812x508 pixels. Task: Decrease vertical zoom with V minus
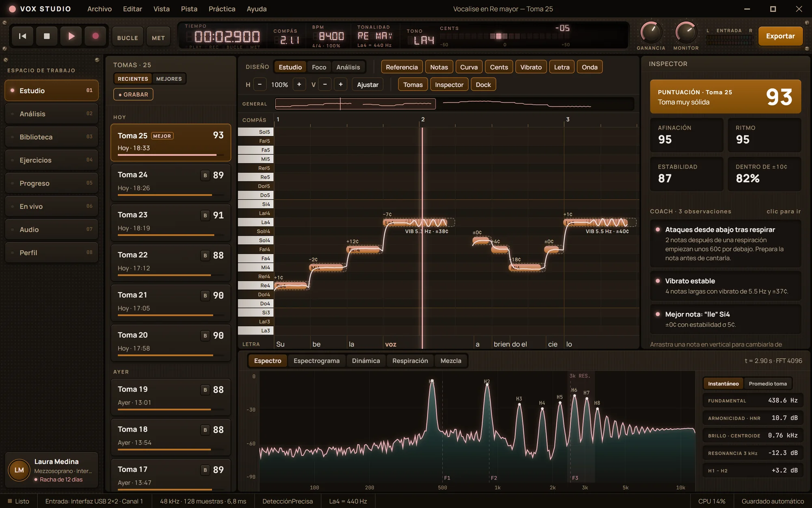pyautogui.click(x=325, y=85)
